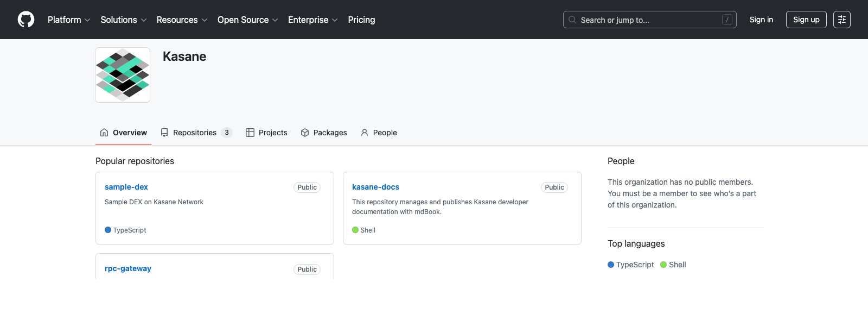The image size is (868, 326).
Task: Open the appearance settings icon button
Action: tap(841, 20)
